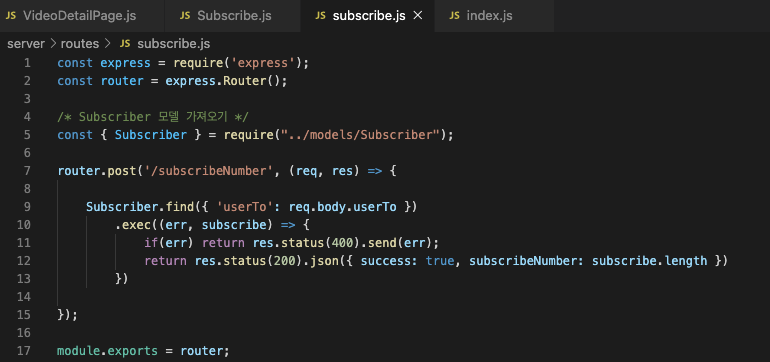
Task: Click req.body.userTo on line 9
Action: (x=343, y=207)
